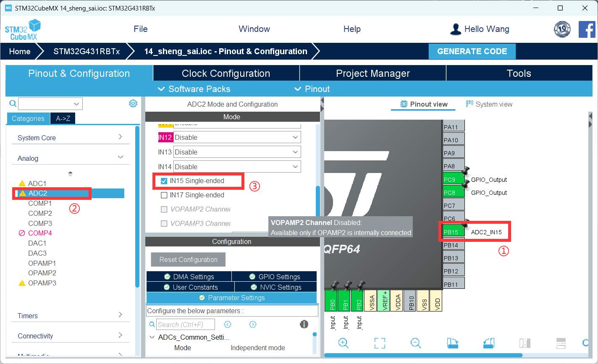This screenshot has height=364, width=598.
Task: Open the File menu
Action: pos(141,29)
